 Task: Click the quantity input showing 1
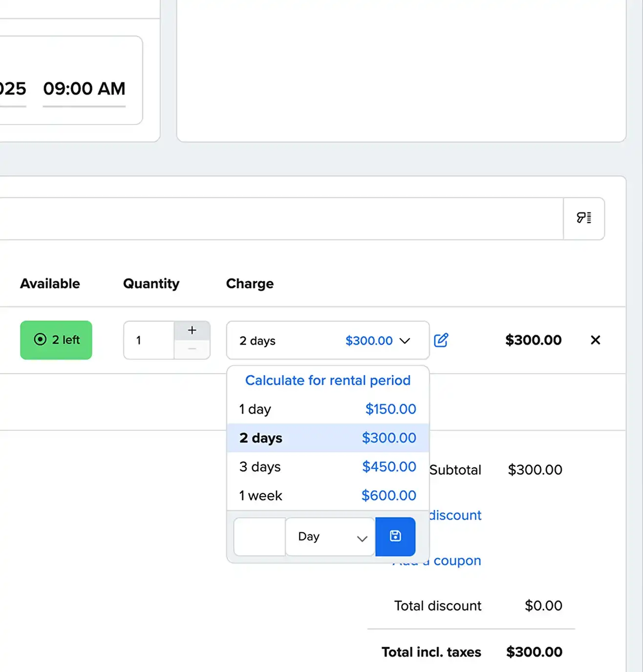[x=148, y=340]
